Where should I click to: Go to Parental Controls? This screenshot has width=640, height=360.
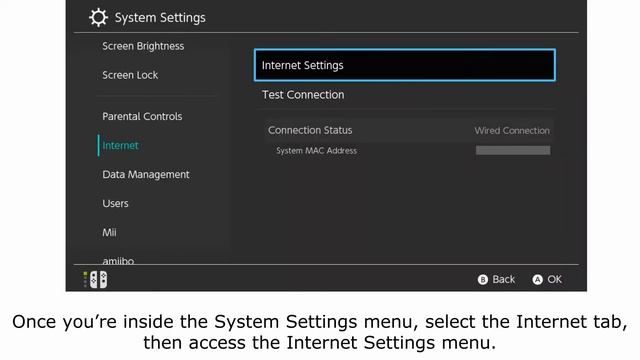pos(142,116)
